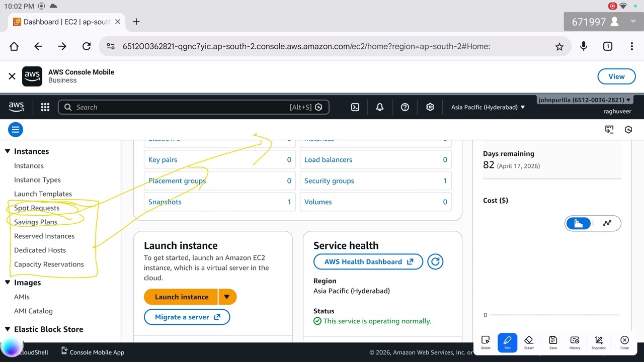Open Savings Plans in the sidebar

click(36, 222)
